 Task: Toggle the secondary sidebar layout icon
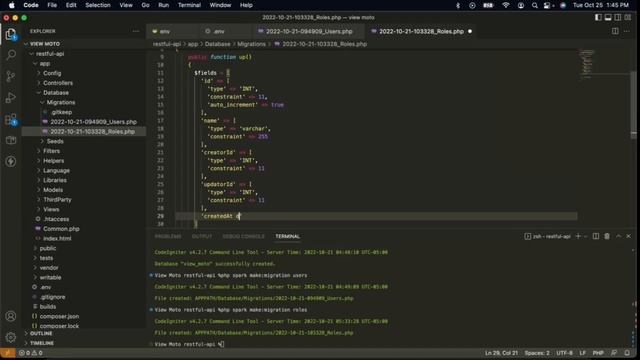click(x=618, y=17)
